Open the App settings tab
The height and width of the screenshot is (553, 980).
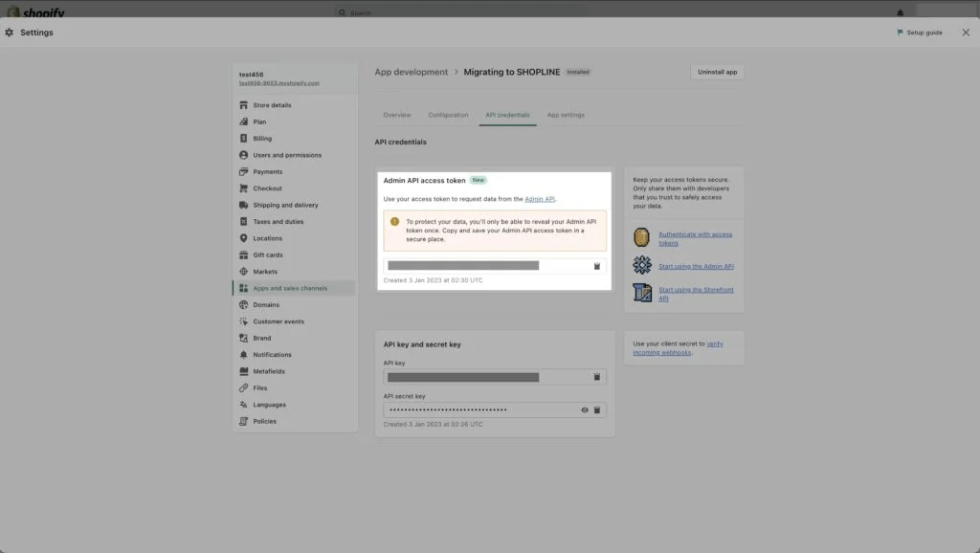pos(566,115)
